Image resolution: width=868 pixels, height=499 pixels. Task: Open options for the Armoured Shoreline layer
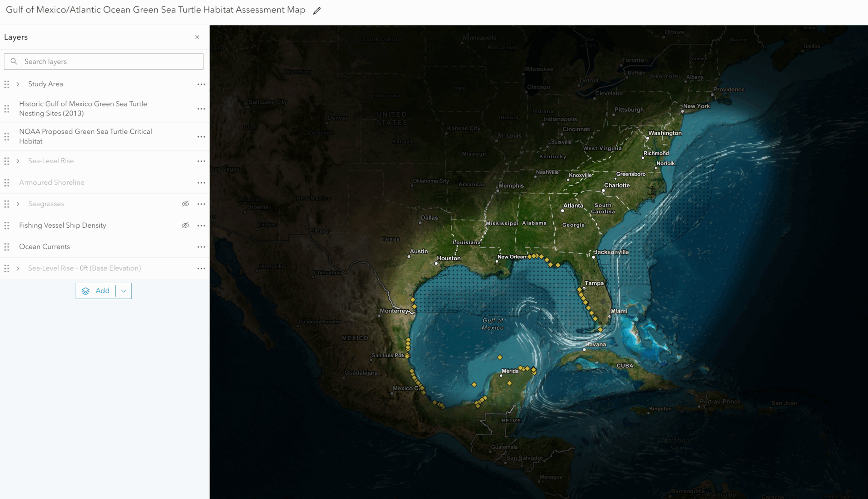(201, 182)
